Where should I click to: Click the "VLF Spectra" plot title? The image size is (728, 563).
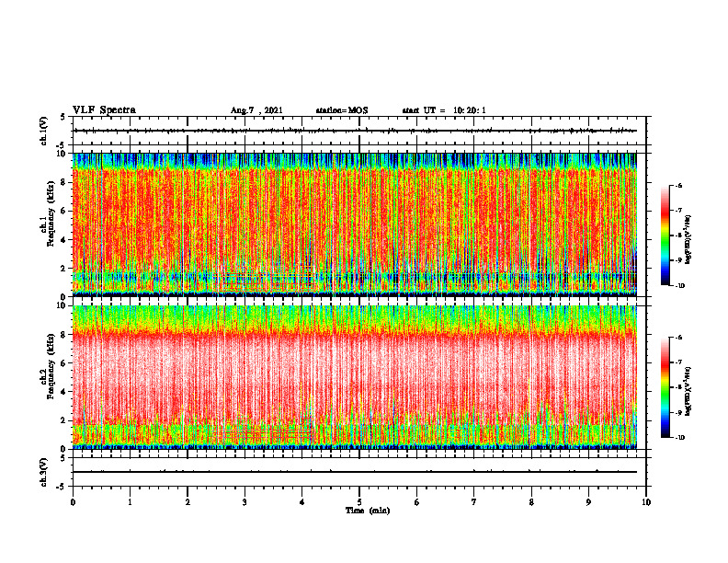point(104,110)
